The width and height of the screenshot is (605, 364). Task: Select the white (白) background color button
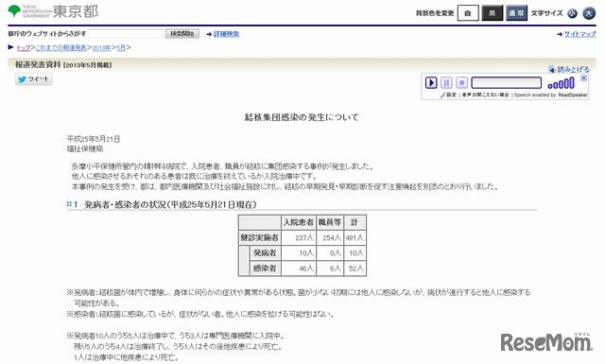[468, 13]
